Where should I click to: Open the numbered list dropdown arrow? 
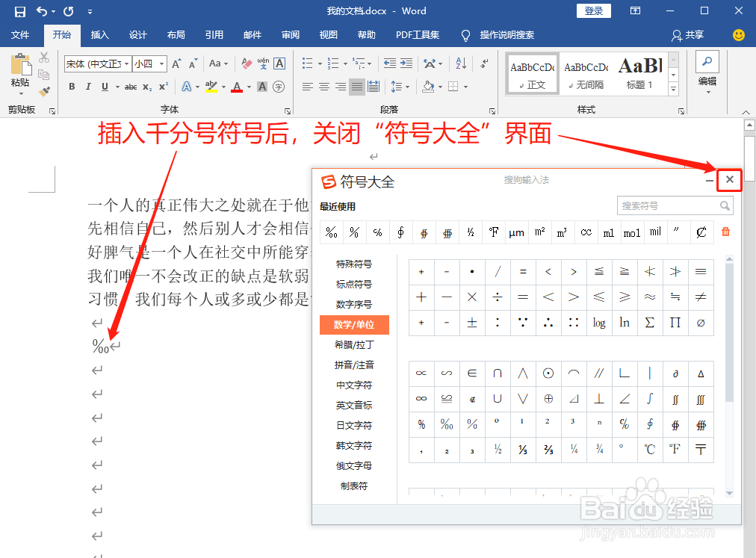tap(345, 63)
